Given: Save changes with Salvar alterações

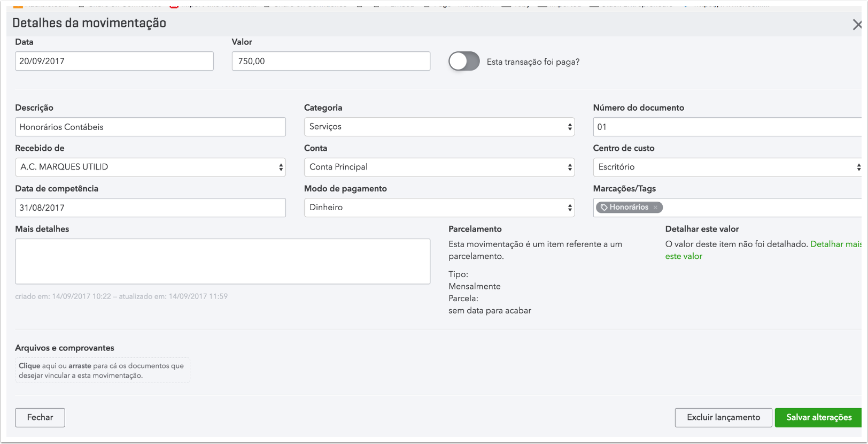Looking at the screenshot, I should point(818,418).
